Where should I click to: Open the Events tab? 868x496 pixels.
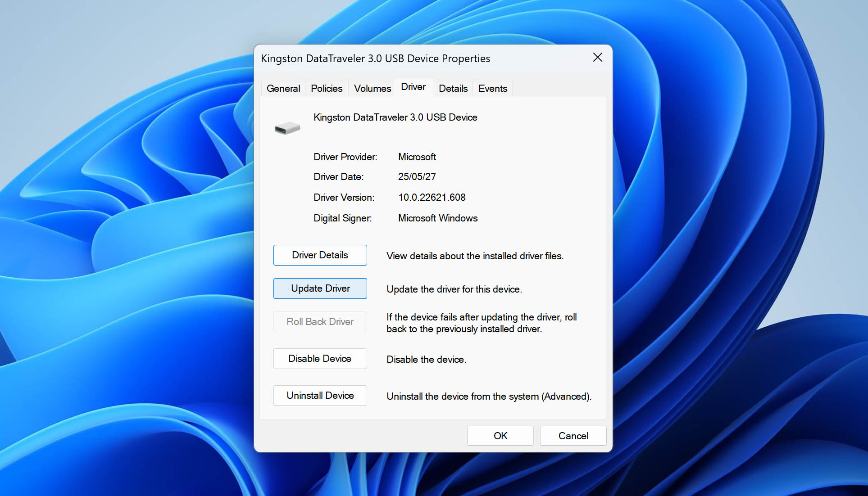pyautogui.click(x=492, y=88)
